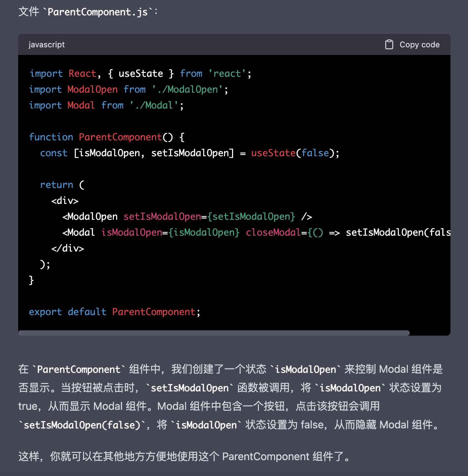This screenshot has height=476, width=468.
Task: Select the closeModal prop in the Modal tag
Action: coord(273,232)
